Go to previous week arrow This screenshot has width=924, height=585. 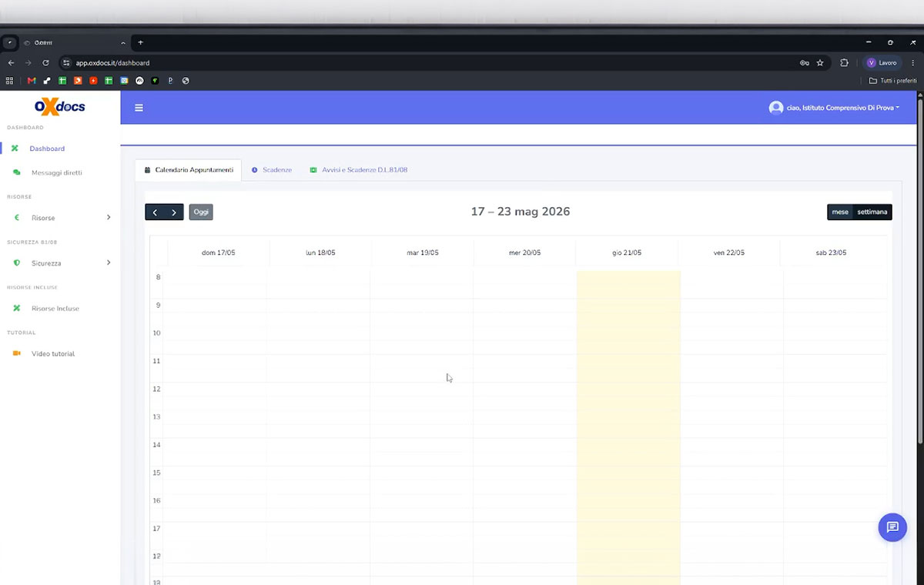pos(155,212)
